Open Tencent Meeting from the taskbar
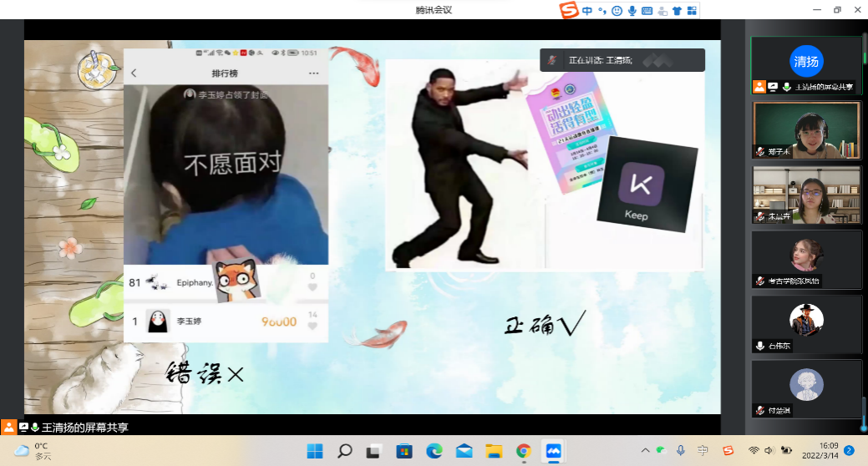 [x=552, y=452]
